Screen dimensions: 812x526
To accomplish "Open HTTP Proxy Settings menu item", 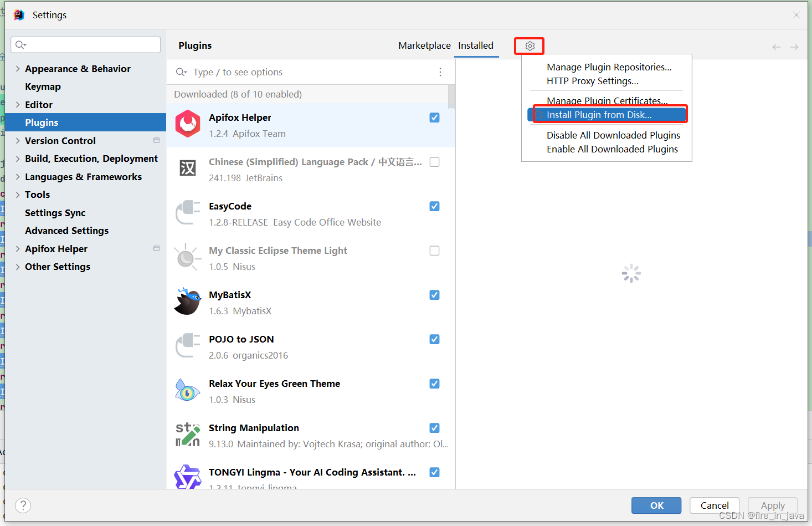I will click(593, 81).
